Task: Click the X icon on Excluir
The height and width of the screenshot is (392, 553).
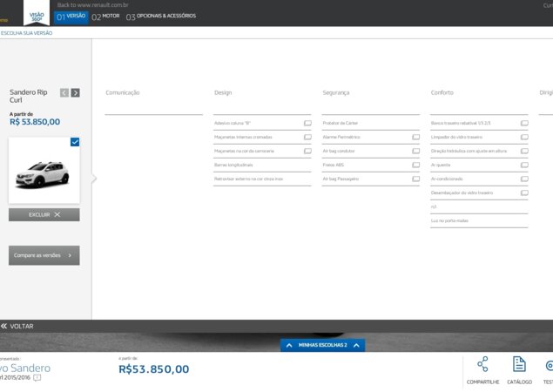Action: click(57, 214)
